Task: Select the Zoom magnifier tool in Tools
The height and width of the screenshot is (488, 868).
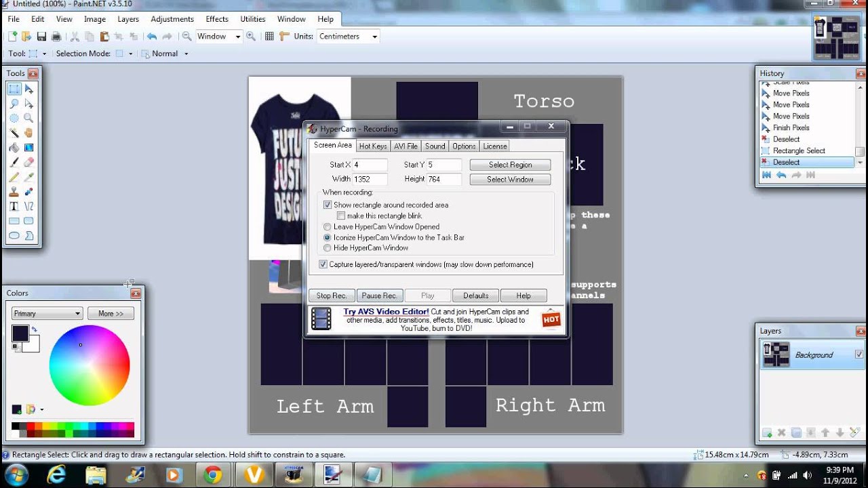Action: [x=28, y=118]
